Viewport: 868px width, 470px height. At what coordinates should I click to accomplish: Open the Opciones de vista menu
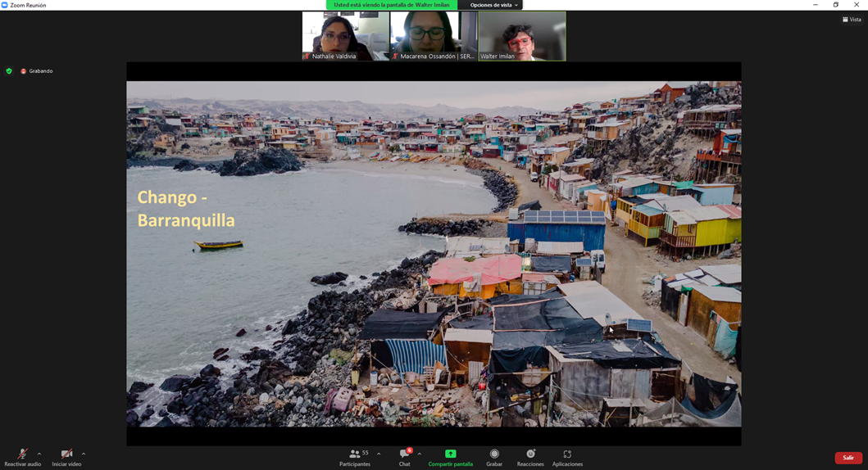(493, 5)
